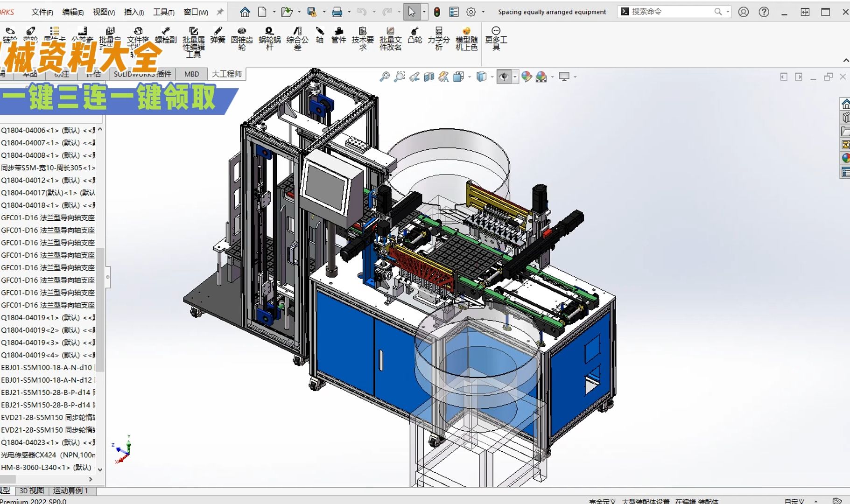
Task: Click Previous View icon
Action: (414, 77)
